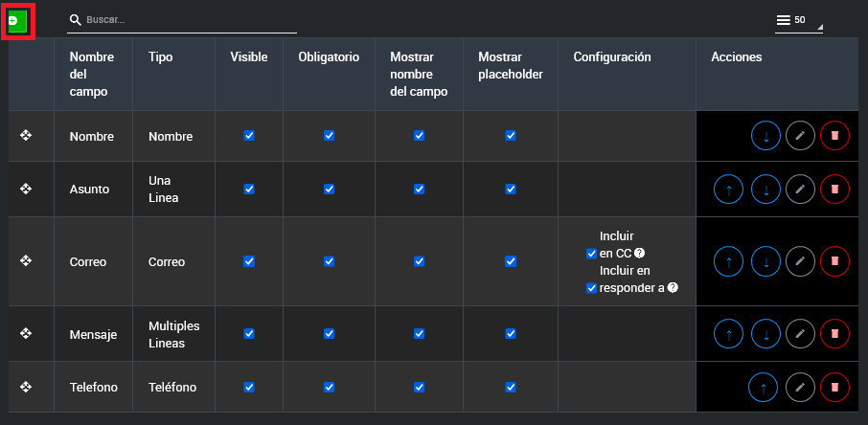Viewport: 868px width, 425px height.
Task: Disable Incluir en CC checkbox
Action: coord(591,254)
